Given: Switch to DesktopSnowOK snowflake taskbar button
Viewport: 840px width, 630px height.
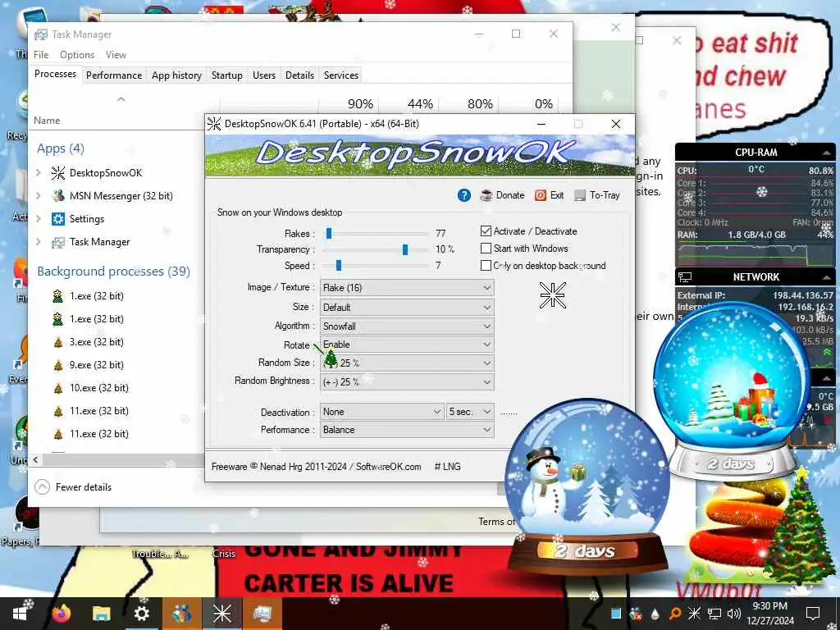Looking at the screenshot, I should tap(221, 614).
